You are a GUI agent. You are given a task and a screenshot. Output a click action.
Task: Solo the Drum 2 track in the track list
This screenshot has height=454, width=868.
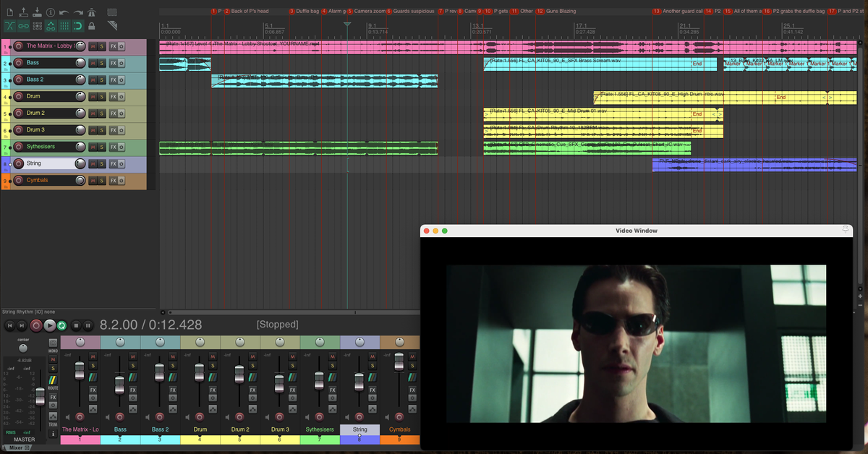click(x=102, y=113)
